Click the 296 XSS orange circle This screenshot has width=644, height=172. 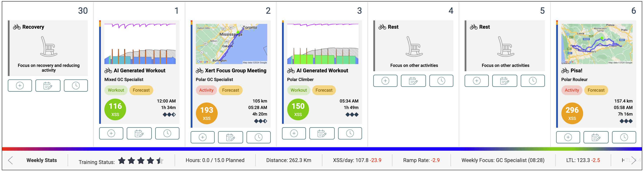[x=572, y=113]
